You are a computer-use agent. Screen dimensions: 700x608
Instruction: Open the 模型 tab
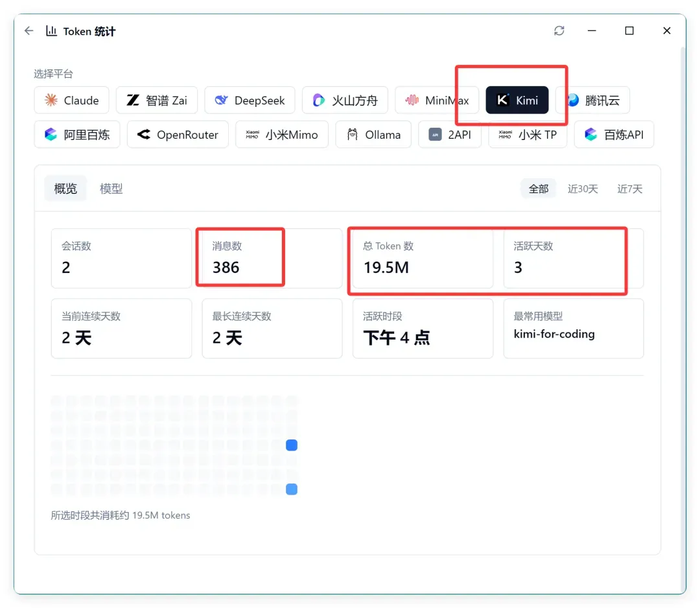tap(111, 189)
